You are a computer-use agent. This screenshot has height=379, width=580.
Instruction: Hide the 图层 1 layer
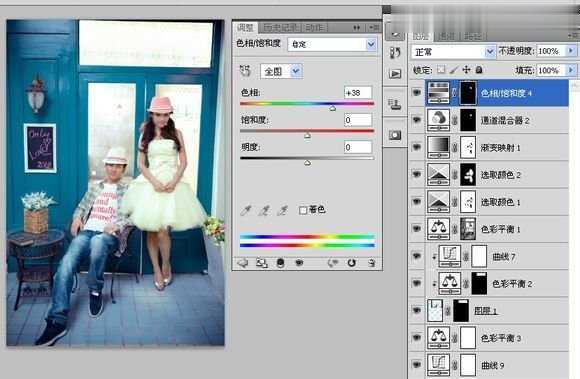(x=417, y=310)
